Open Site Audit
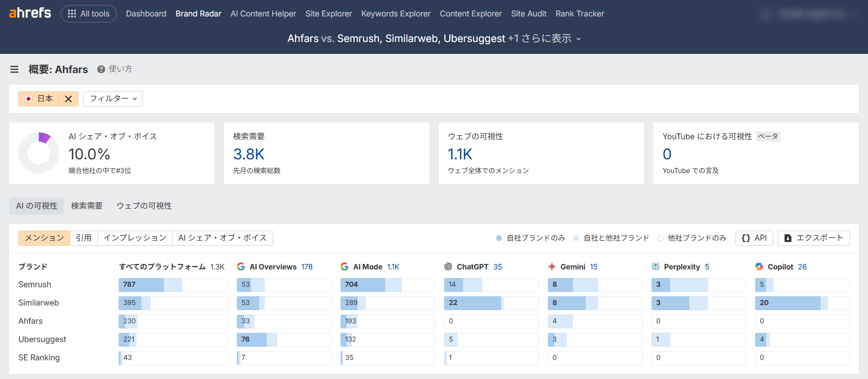Image resolution: width=868 pixels, height=379 pixels. [x=529, y=14]
